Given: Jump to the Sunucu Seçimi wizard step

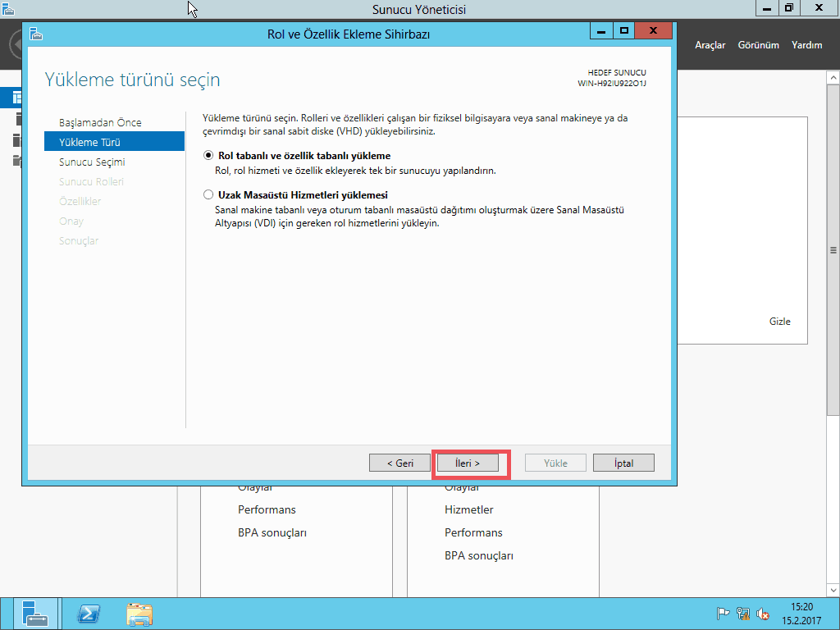Looking at the screenshot, I should [92, 162].
